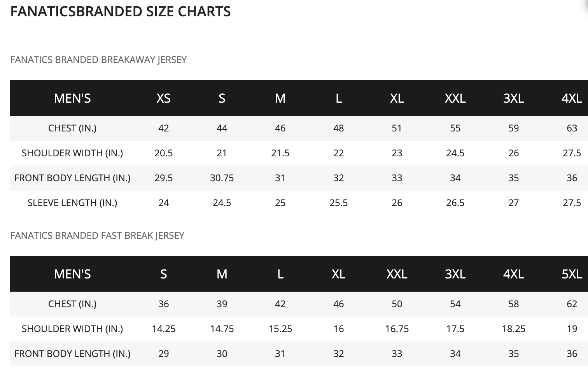The height and width of the screenshot is (371, 588).
Task: Select the 18.25 shoulder width value
Action: coord(513,329)
